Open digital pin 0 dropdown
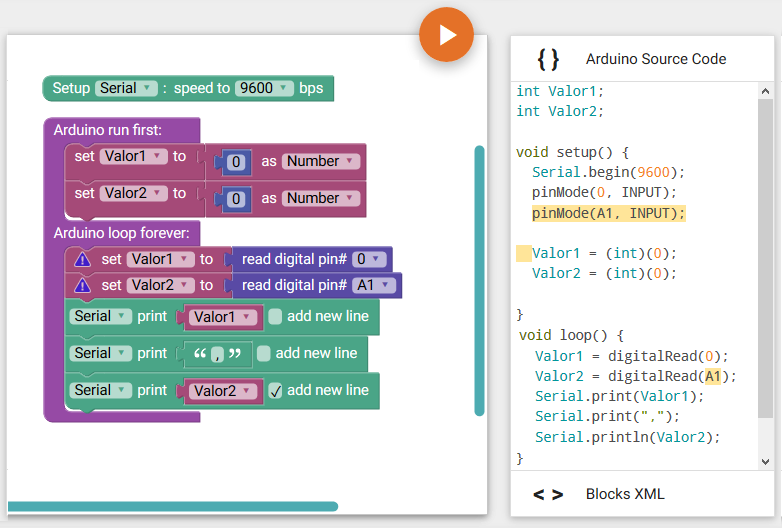Screen dimensions: 782x528 pyautogui.click(x=369, y=260)
